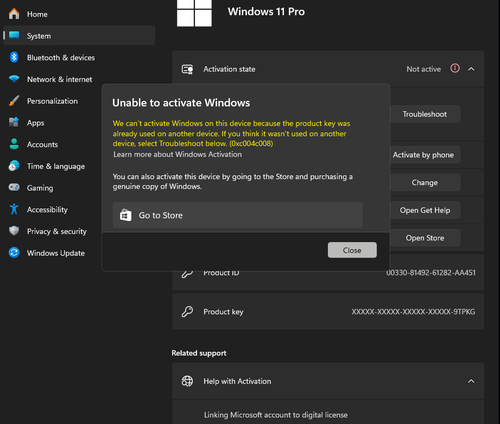Collapse the Help with Activation chevron
Viewport: 500px width, 424px height.
[x=471, y=381]
